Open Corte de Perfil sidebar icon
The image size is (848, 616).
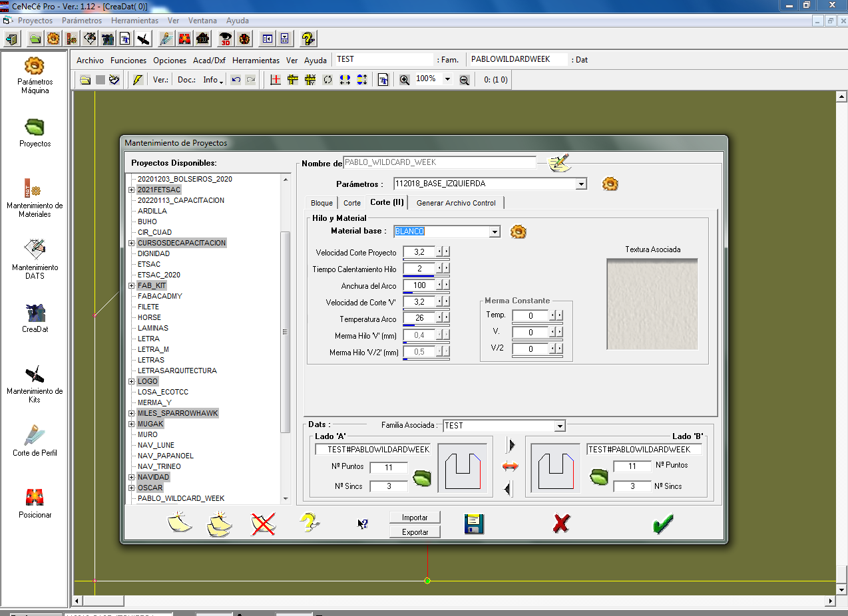35,440
